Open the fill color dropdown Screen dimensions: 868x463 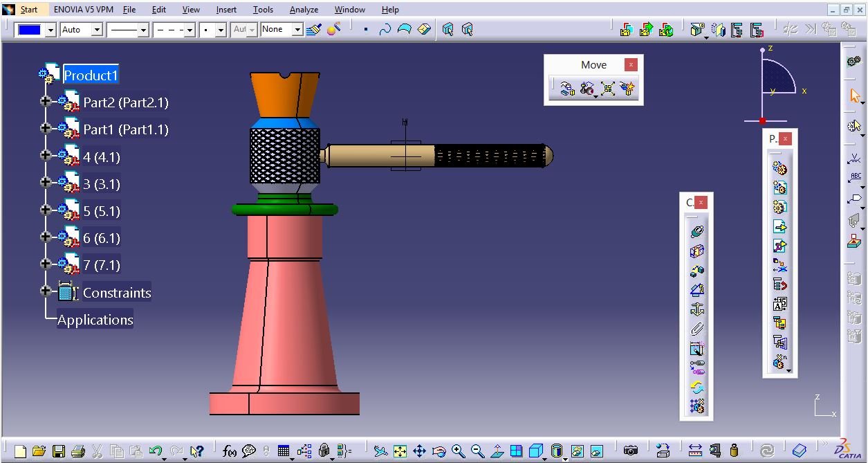50,30
